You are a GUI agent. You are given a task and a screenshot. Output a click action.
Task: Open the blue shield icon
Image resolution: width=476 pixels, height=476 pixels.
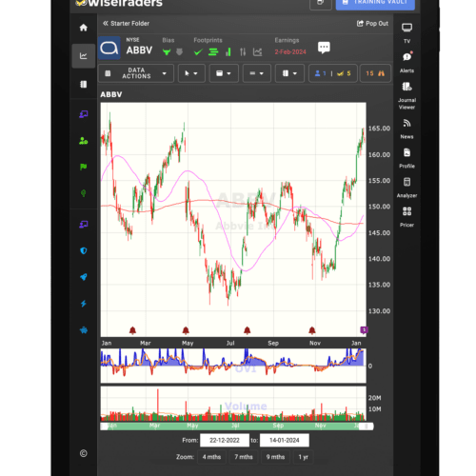84,250
